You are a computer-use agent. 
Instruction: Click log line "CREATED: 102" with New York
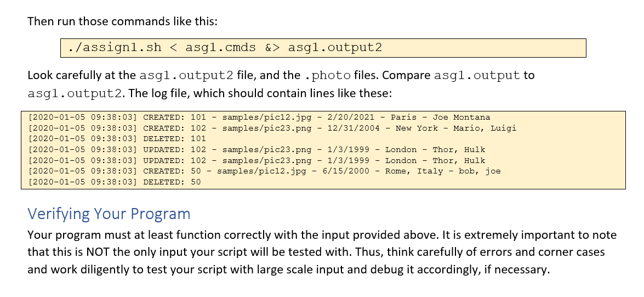tap(272, 128)
